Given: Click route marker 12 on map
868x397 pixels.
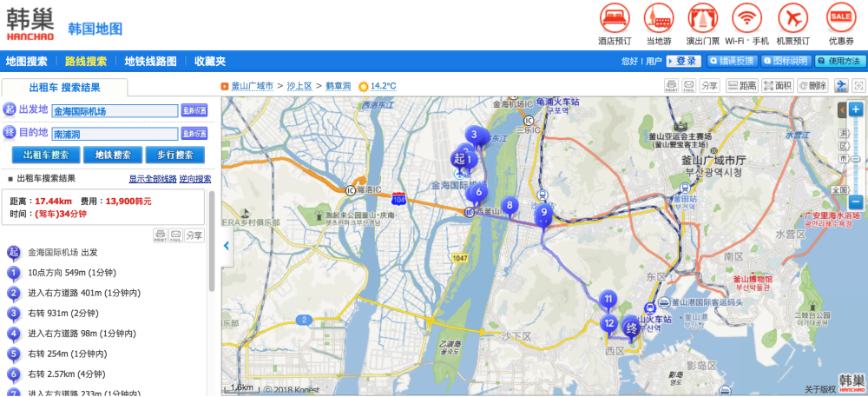Looking at the screenshot, I should 609,323.
